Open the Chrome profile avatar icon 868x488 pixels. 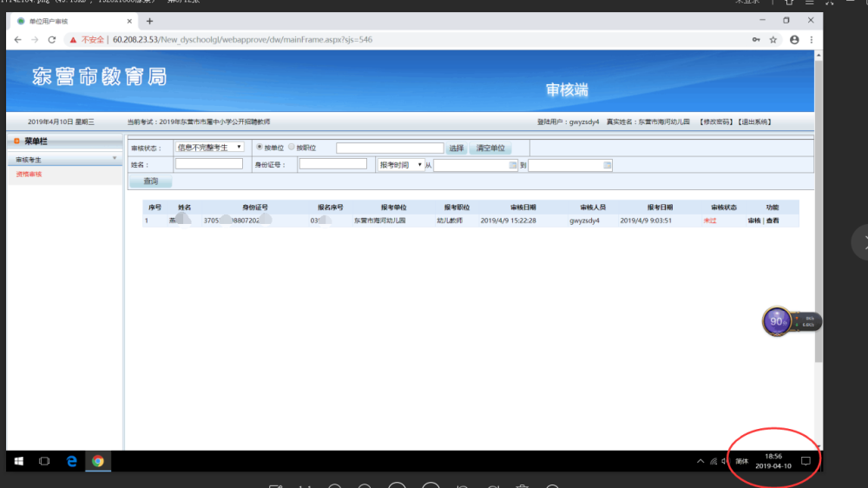coord(794,40)
